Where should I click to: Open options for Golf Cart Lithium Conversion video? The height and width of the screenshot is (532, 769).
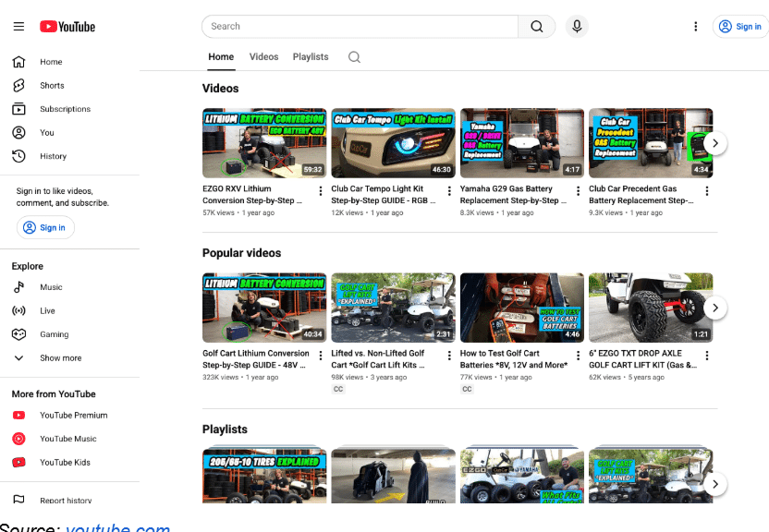320,356
